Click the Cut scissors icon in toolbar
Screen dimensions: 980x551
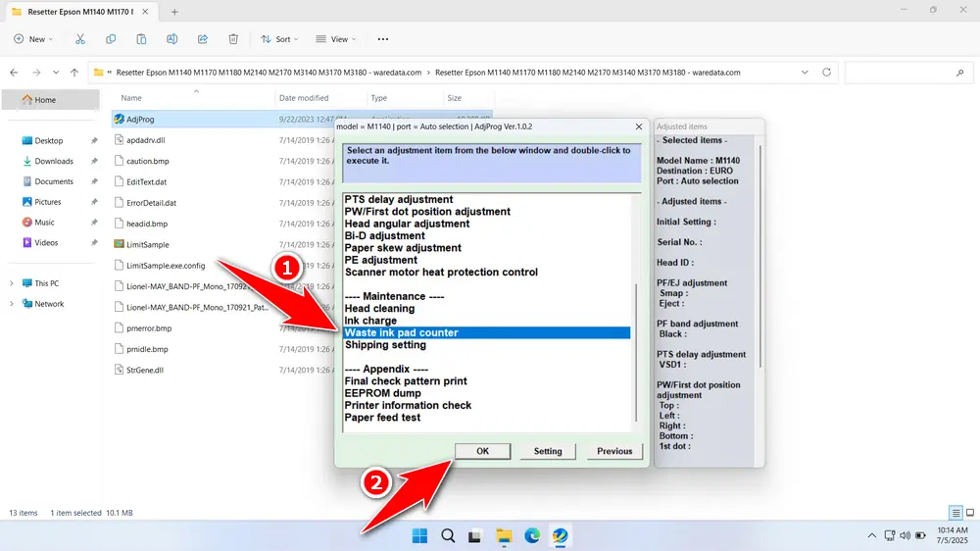coord(80,39)
